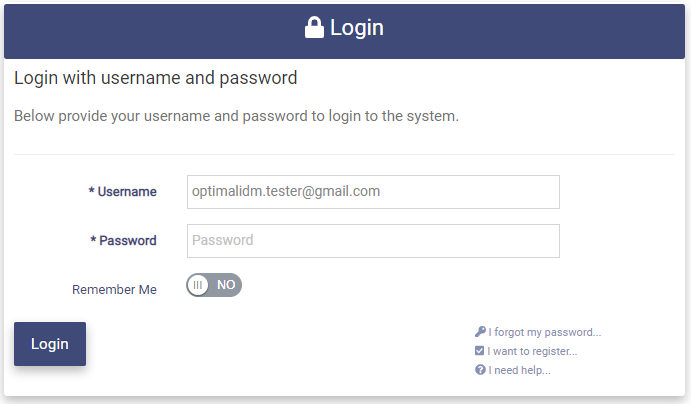Screen dimensions: 691x404
Task: Open the 'I want to register...' link
Action: 533,351
